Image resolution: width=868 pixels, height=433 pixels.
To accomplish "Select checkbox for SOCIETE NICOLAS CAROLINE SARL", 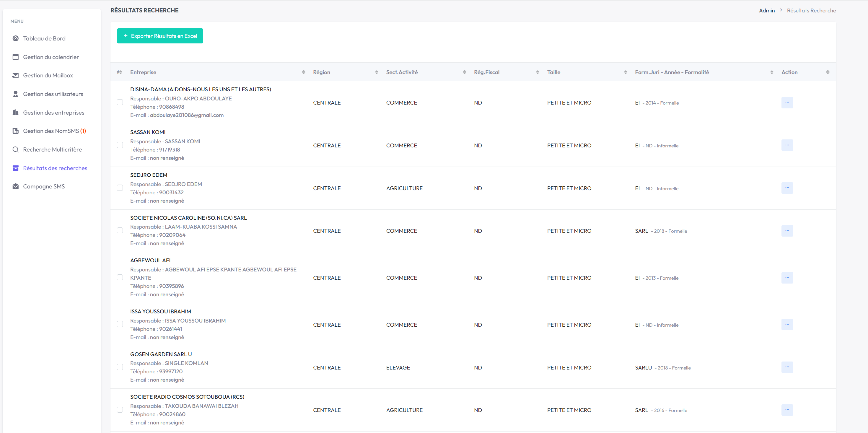I will 120,230.
